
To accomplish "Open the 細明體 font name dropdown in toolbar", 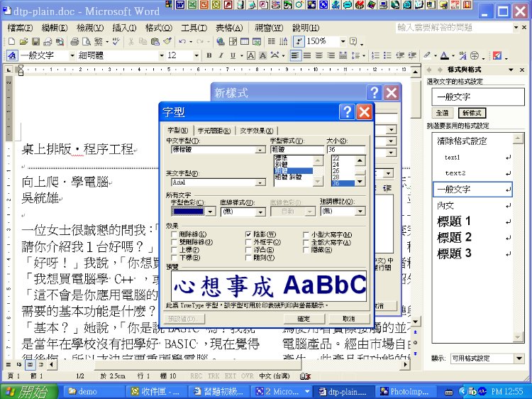I will 162,55.
